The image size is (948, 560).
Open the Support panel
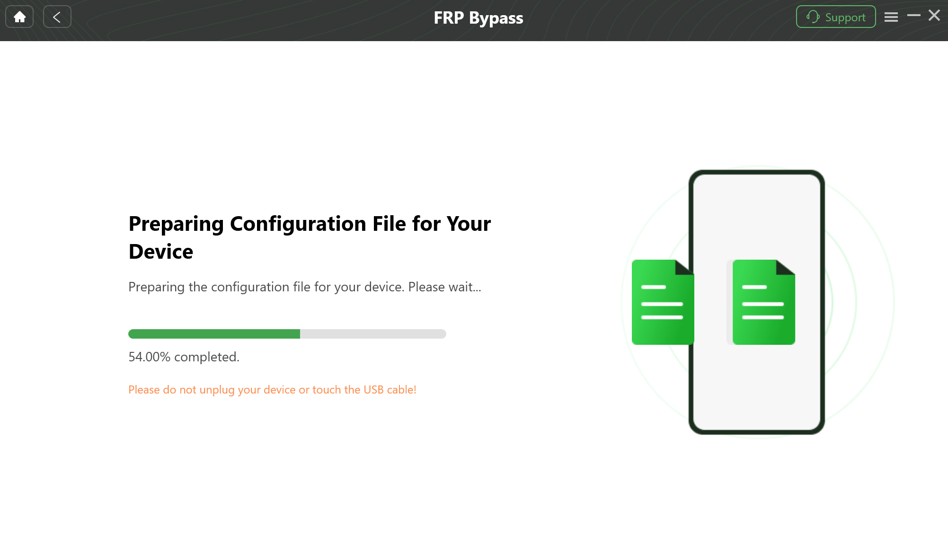(x=835, y=17)
